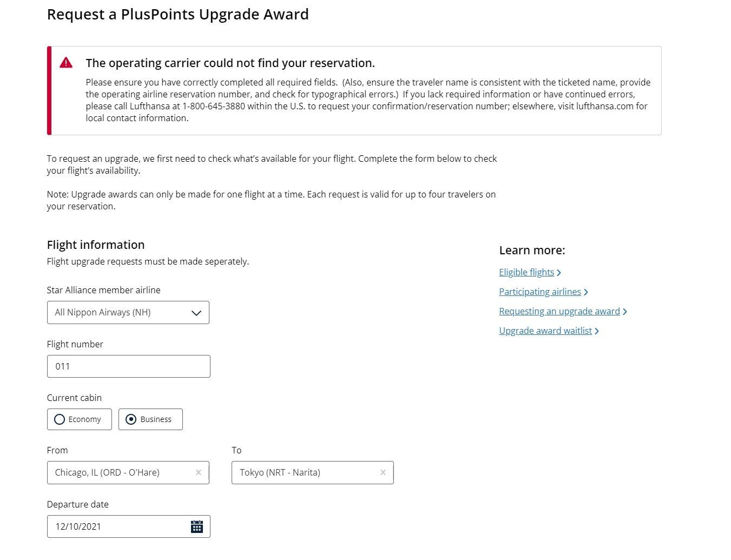Open the Eligible flights link
The width and height of the screenshot is (731, 560).
click(x=526, y=272)
